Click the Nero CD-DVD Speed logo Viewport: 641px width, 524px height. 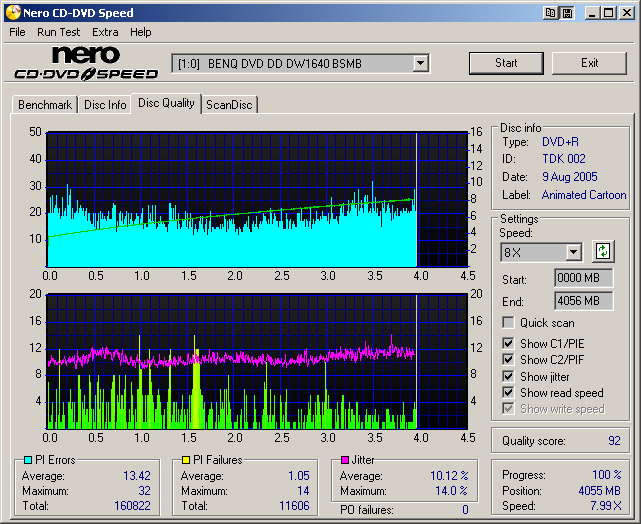point(86,63)
